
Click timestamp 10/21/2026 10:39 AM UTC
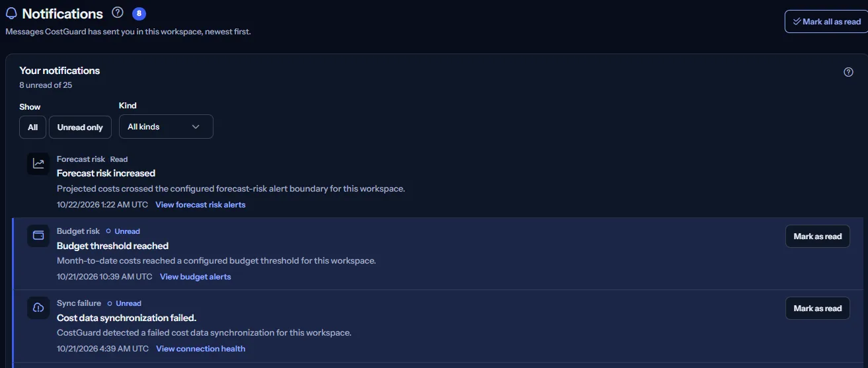point(104,277)
